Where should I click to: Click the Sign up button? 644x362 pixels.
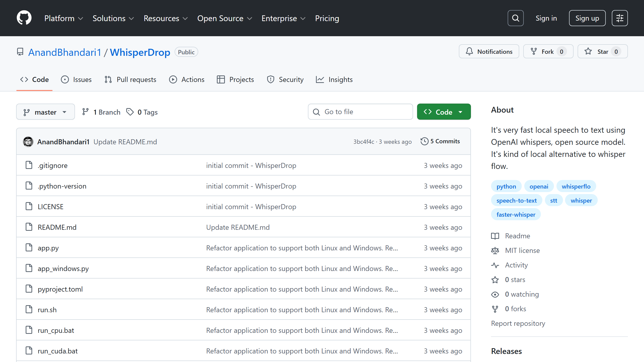coord(587,18)
